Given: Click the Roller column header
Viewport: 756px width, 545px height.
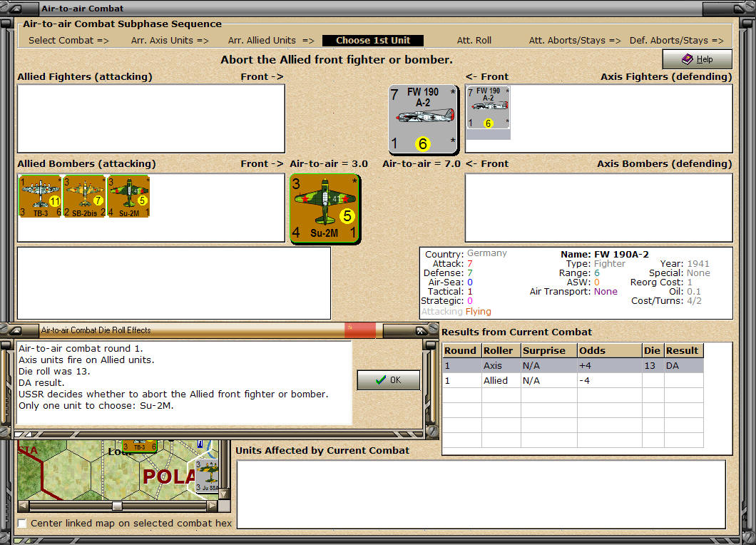Looking at the screenshot, I should click(x=501, y=351).
